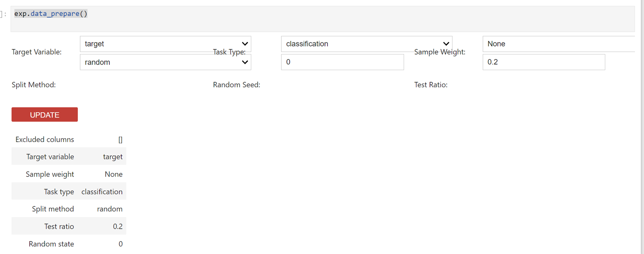Open the Target Variable dropdown showing target
This screenshot has height=254, width=644.
pyautogui.click(x=165, y=44)
